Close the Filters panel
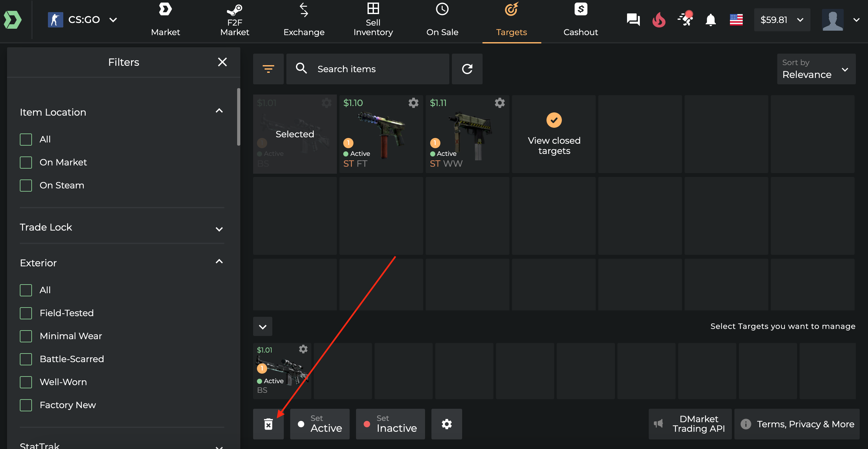 (x=222, y=62)
